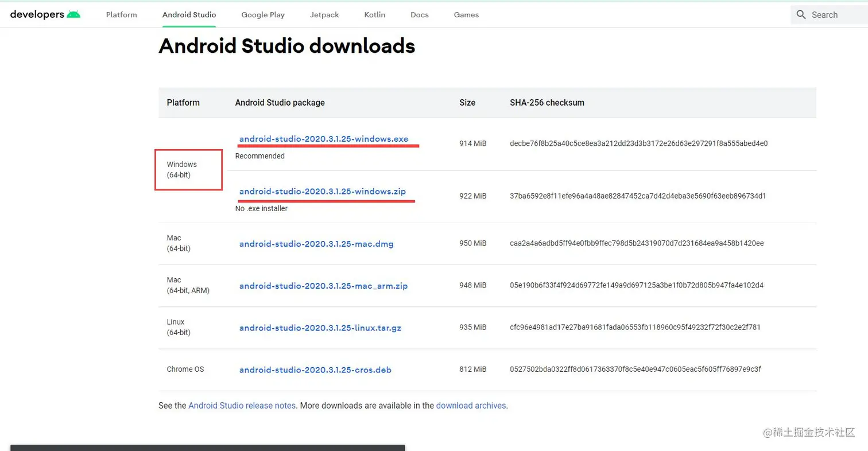Open the Platform nav tab
This screenshot has width=868, height=451.
pyautogui.click(x=122, y=15)
